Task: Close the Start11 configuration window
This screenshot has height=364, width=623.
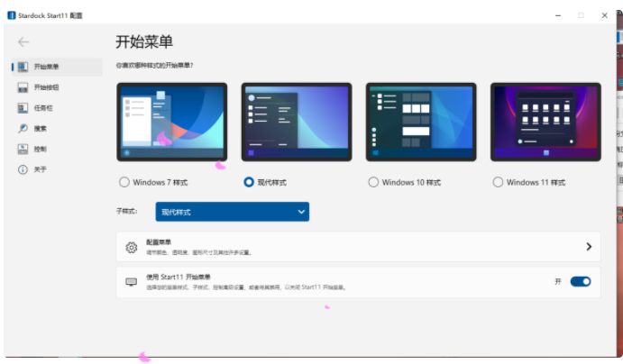Action: pyautogui.click(x=604, y=15)
